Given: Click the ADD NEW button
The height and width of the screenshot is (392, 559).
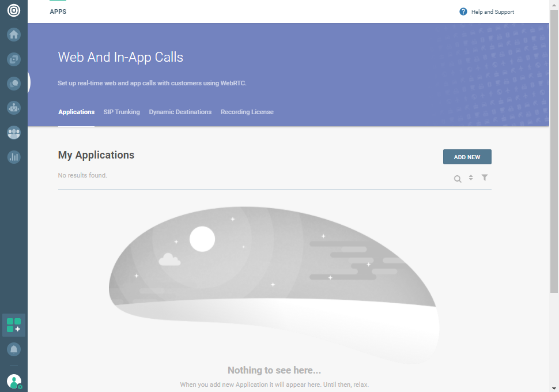Looking at the screenshot, I should pyautogui.click(x=467, y=157).
